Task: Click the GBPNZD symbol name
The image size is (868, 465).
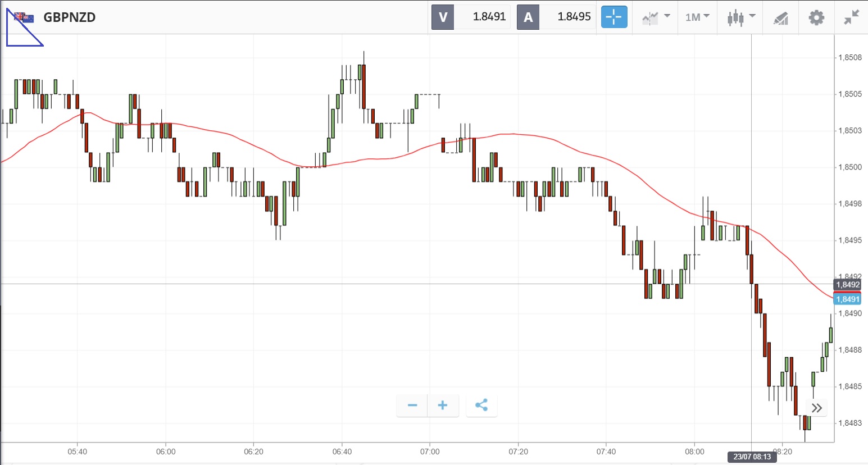Action: click(70, 17)
